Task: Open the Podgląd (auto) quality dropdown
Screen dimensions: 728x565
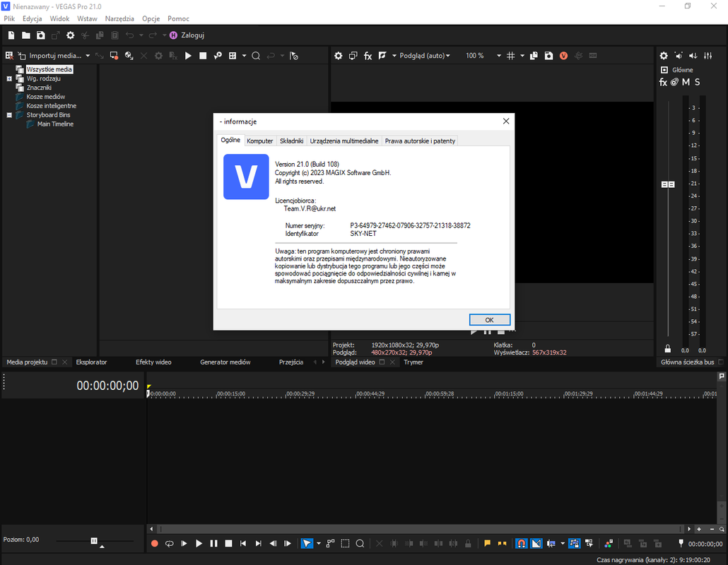Action: 424,56
